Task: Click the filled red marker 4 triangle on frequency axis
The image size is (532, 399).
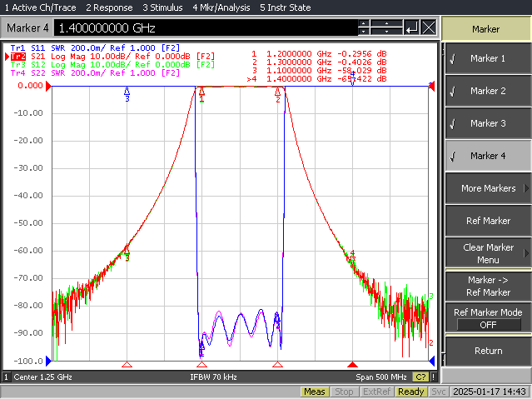Action: [352, 365]
